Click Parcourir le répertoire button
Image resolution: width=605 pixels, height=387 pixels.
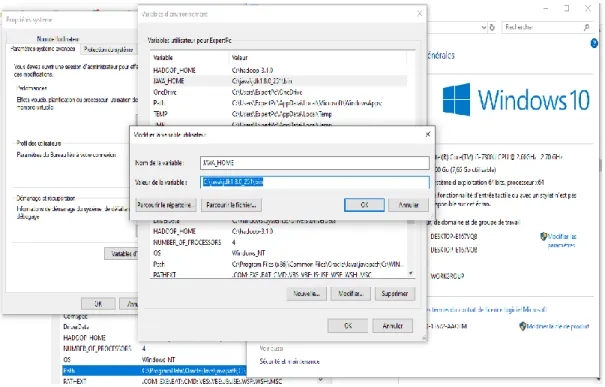coord(166,205)
